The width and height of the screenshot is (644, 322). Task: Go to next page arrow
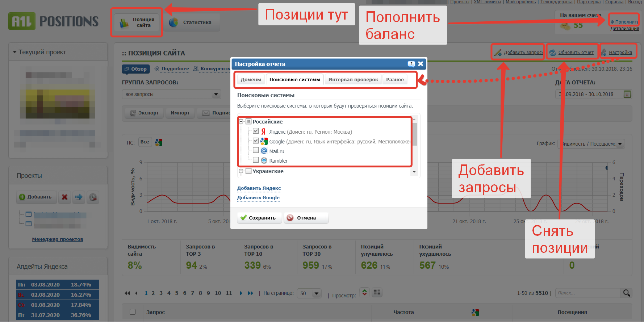(241, 293)
